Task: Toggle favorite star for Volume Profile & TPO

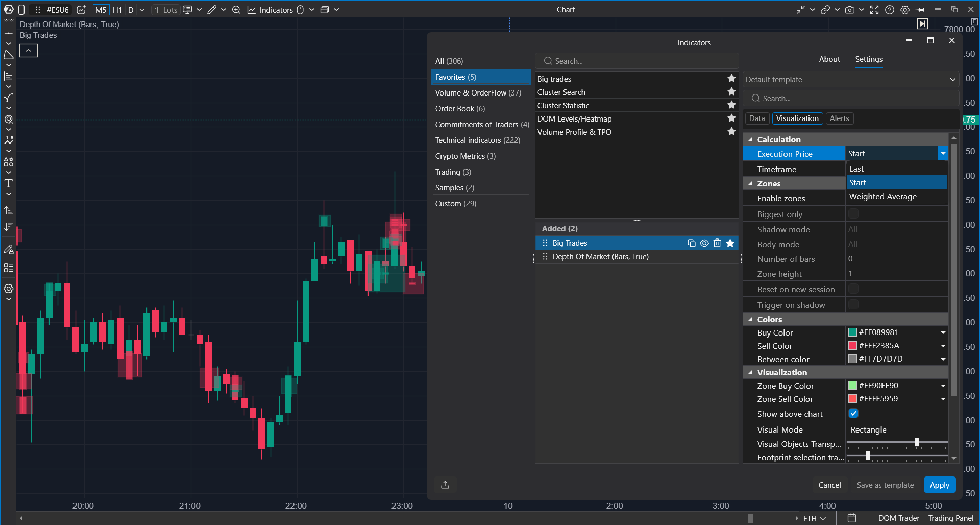Action: [x=731, y=132]
